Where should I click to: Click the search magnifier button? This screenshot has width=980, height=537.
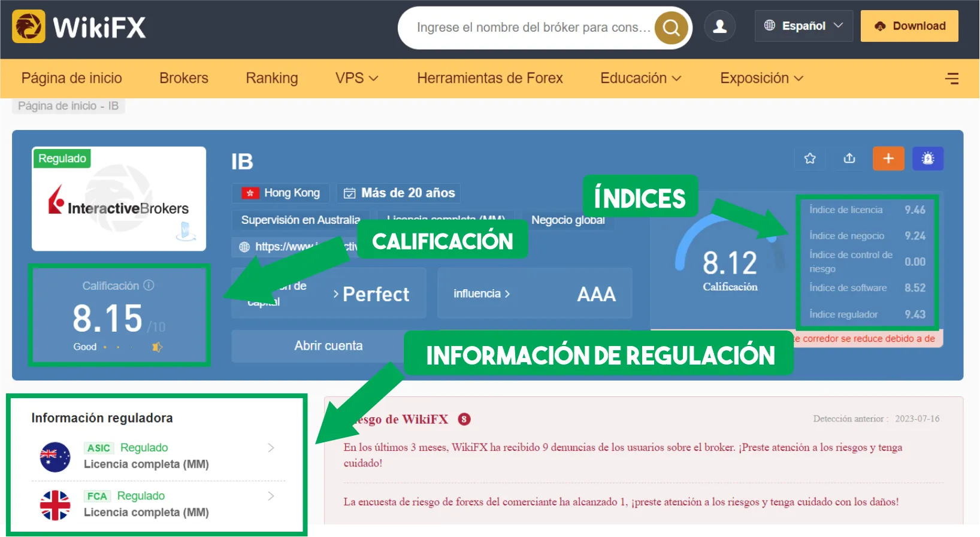pos(671,28)
